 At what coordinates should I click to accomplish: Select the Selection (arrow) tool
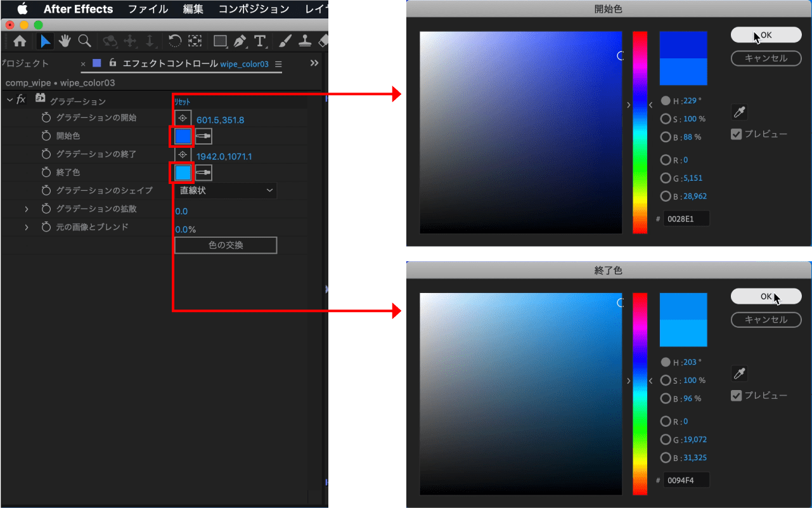(x=45, y=41)
